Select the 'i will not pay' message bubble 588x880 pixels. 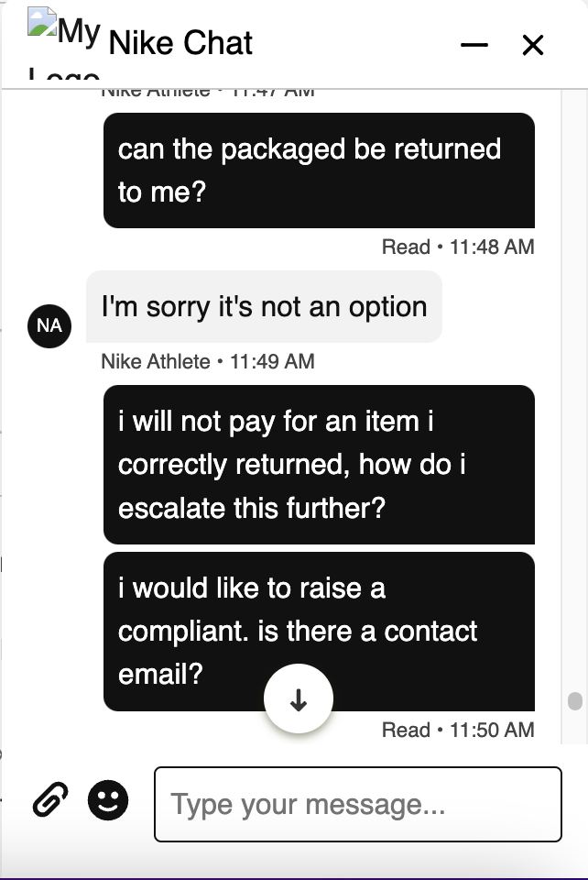pos(319,465)
